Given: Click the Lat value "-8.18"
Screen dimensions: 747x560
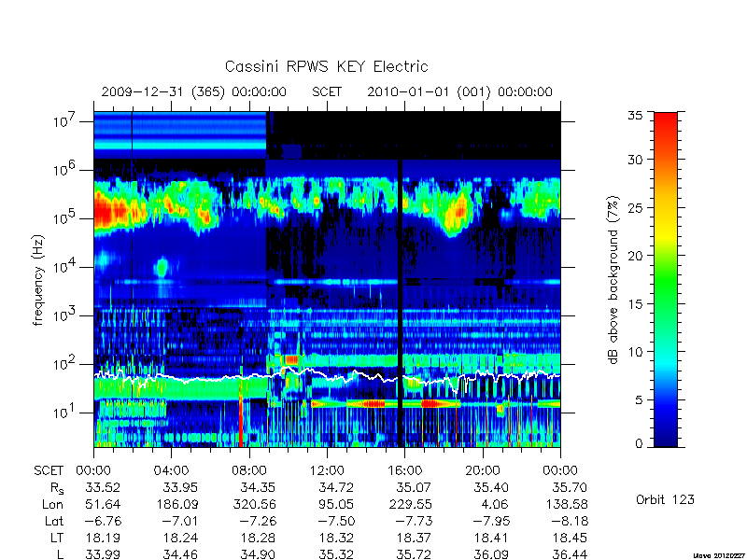Looking at the screenshot, I should [570, 522].
